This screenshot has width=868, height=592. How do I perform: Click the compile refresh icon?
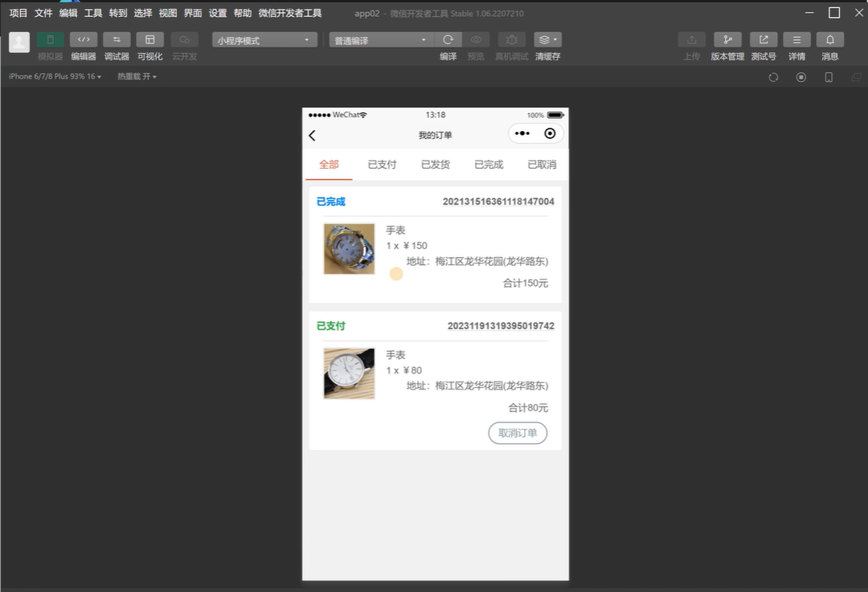pos(448,40)
